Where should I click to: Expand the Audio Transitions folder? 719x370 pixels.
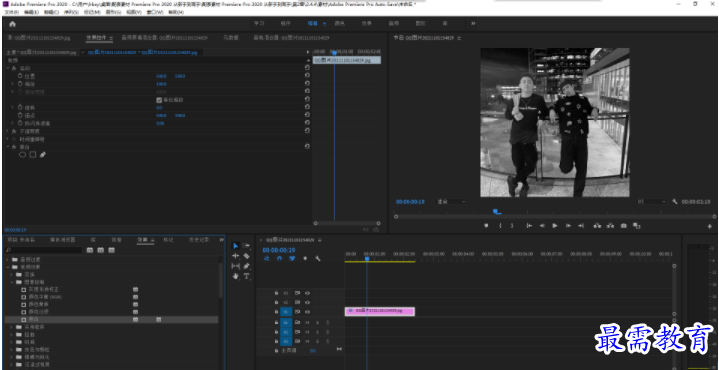(x=7, y=260)
